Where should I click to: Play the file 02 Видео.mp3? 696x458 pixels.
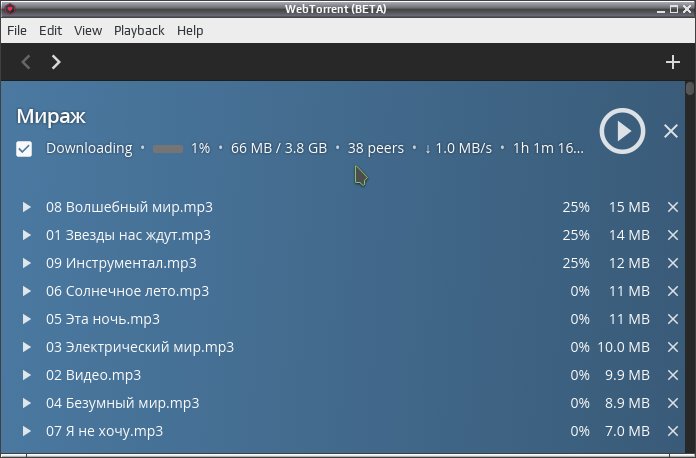click(27, 375)
